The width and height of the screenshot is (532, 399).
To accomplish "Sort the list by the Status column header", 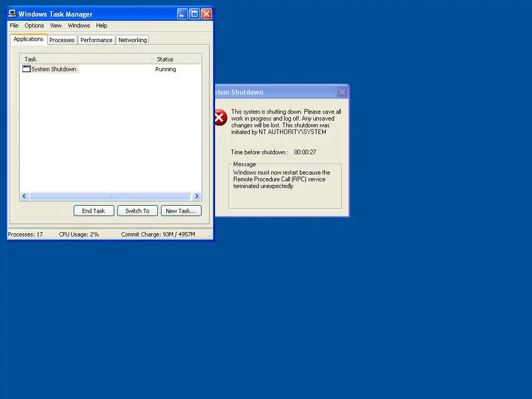I will (x=177, y=59).
